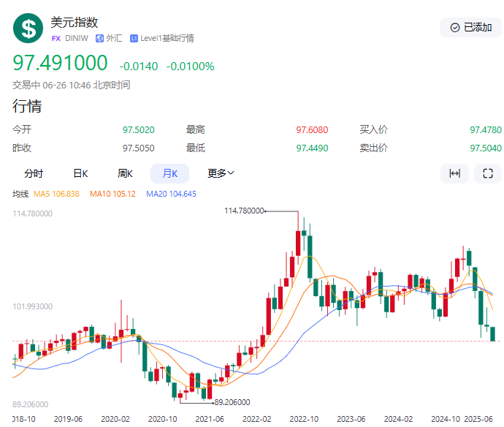Click the 买入价 value 97.4780

(x=485, y=129)
